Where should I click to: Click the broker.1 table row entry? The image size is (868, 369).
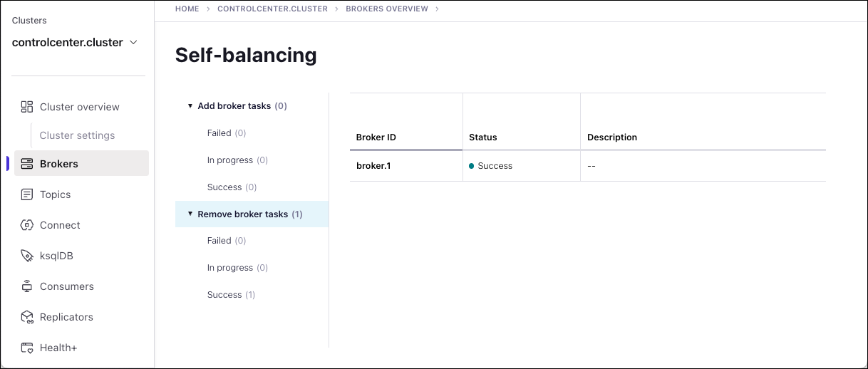coord(374,166)
